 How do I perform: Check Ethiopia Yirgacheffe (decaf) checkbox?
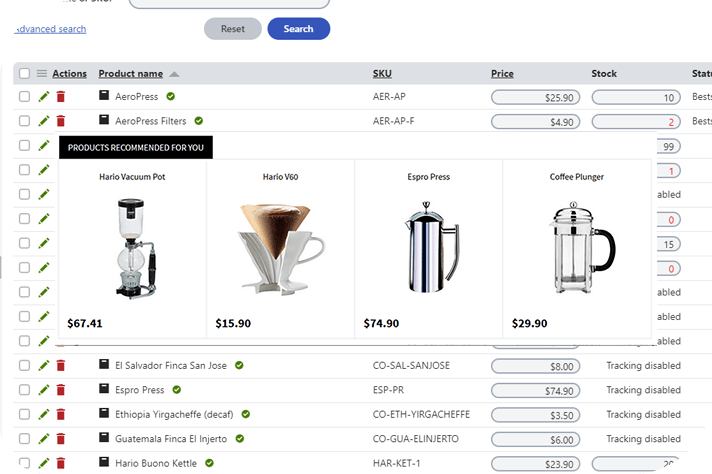(25, 415)
